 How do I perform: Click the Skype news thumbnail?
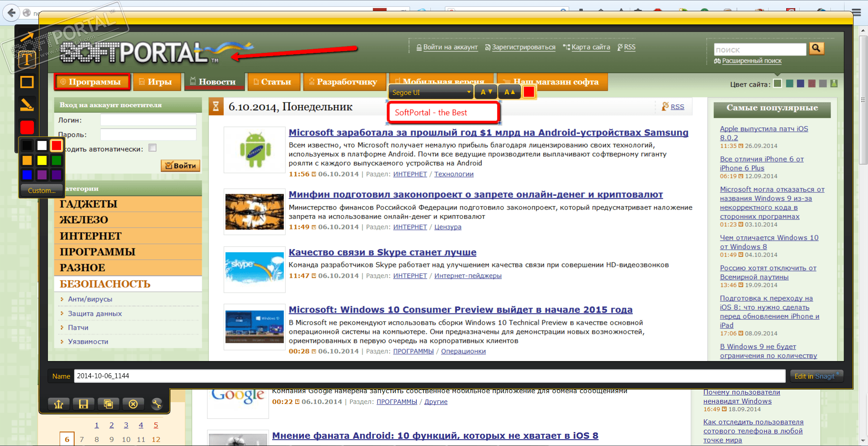(255, 269)
